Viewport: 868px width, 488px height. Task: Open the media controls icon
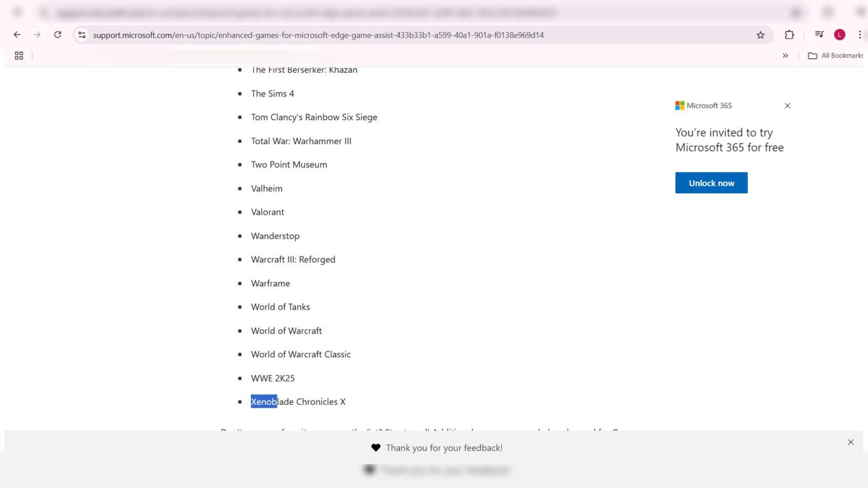[x=819, y=35]
